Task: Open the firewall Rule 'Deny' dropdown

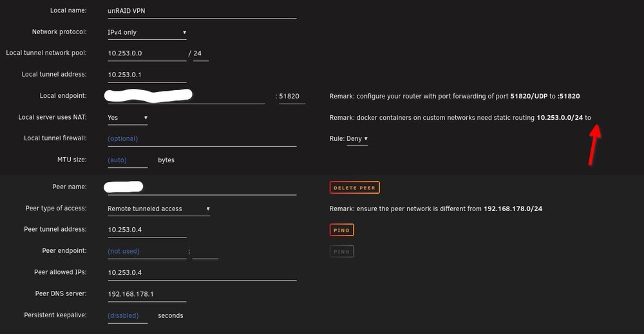Action: point(357,139)
